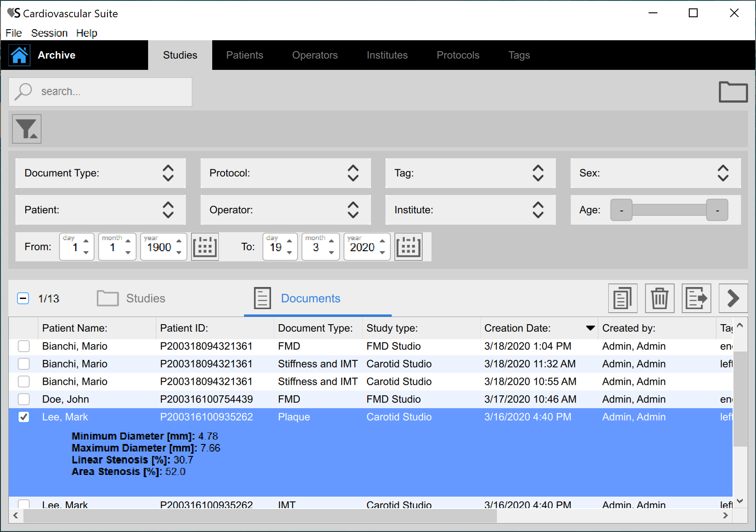Check the Doe, John row checkbox
The height and width of the screenshot is (532, 756).
tap(24, 399)
